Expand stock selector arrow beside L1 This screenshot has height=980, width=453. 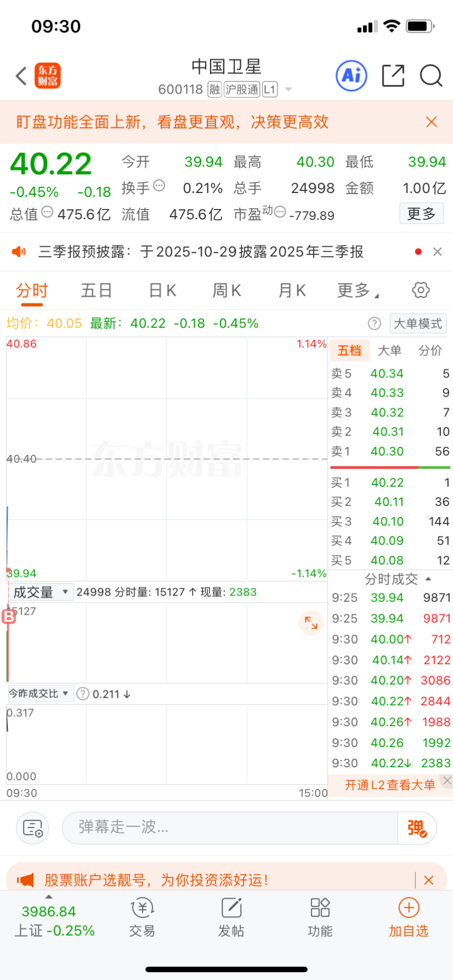tap(288, 90)
